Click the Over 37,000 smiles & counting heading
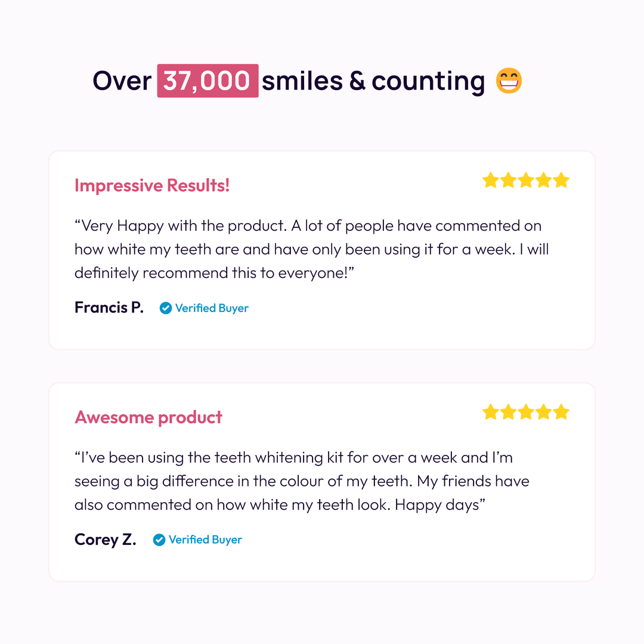 (307, 80)
